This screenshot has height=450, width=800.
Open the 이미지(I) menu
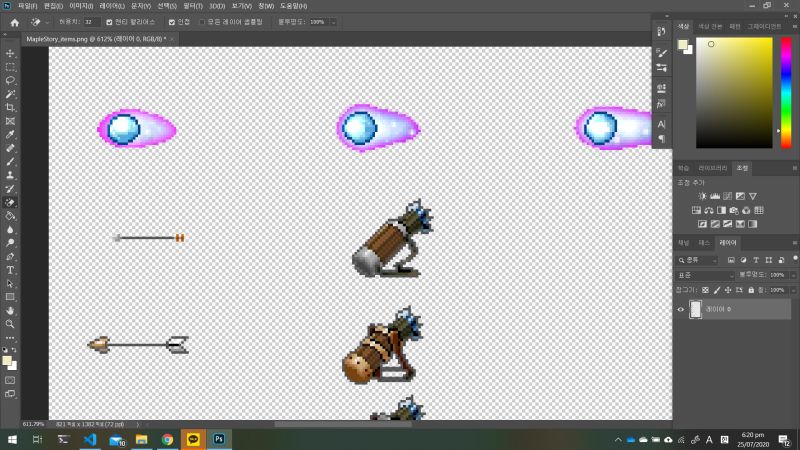point(81,6)
